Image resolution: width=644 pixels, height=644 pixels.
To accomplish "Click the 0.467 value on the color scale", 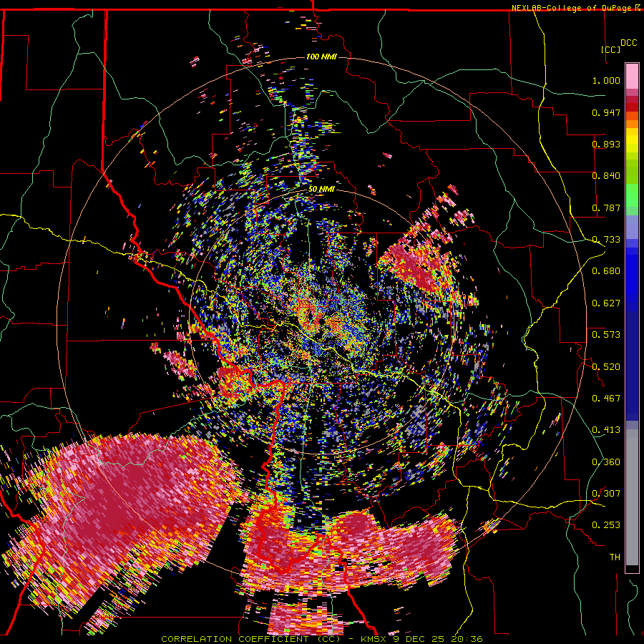I will tap(606, 399).
